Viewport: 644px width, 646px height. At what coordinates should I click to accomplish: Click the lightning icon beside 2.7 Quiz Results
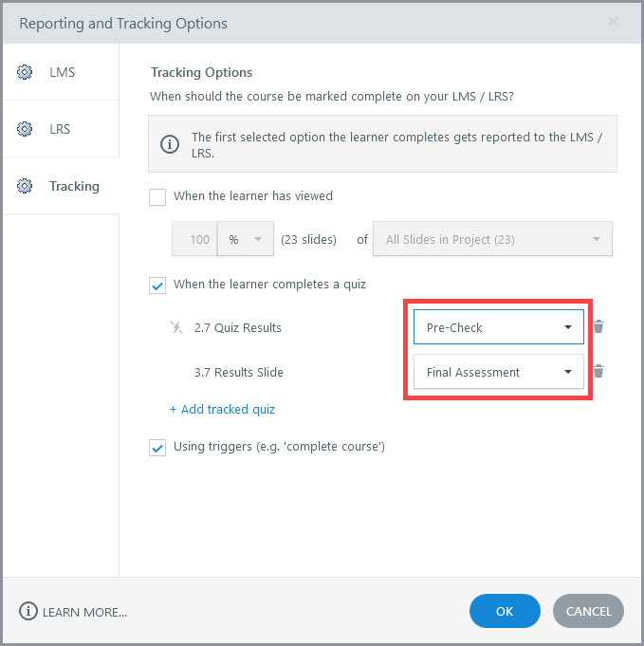[x=175, y=327]
